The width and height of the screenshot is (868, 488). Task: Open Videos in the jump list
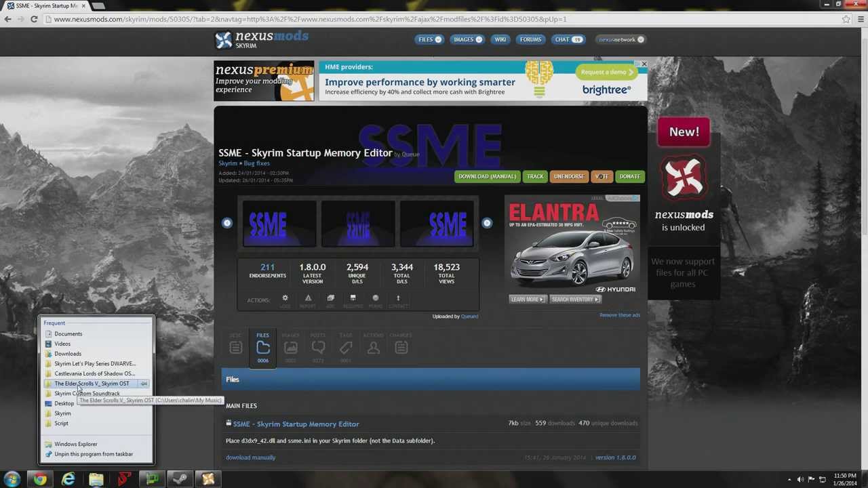[x=96, y=344]
